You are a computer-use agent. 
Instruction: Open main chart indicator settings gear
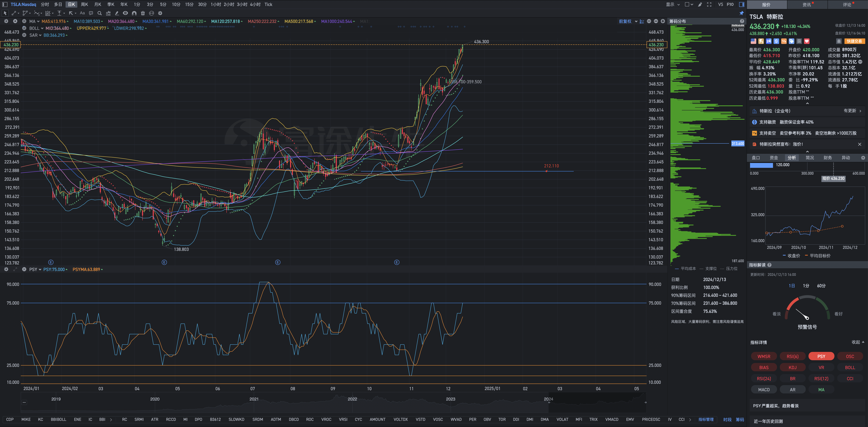(x=6, y=21)
